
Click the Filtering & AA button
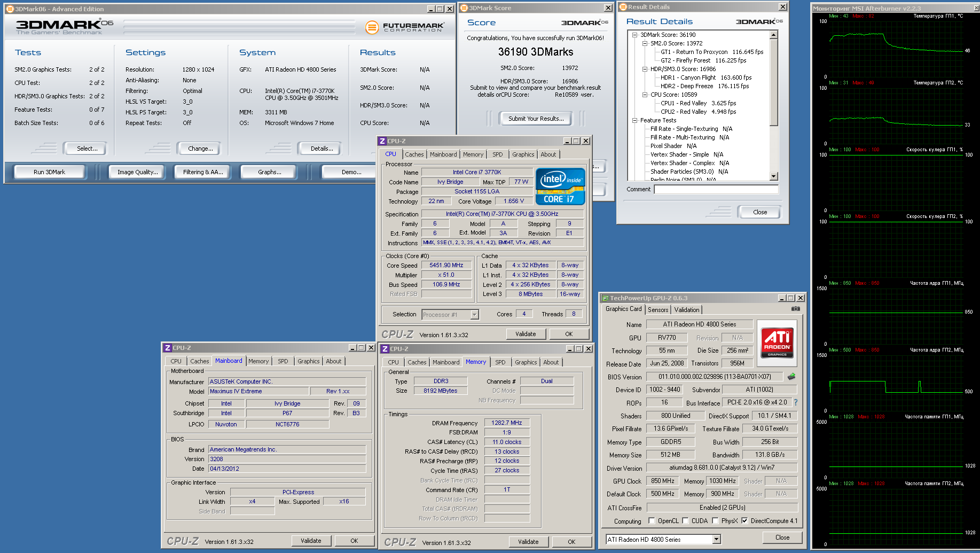pyautogui.click(x=203, y=172)
